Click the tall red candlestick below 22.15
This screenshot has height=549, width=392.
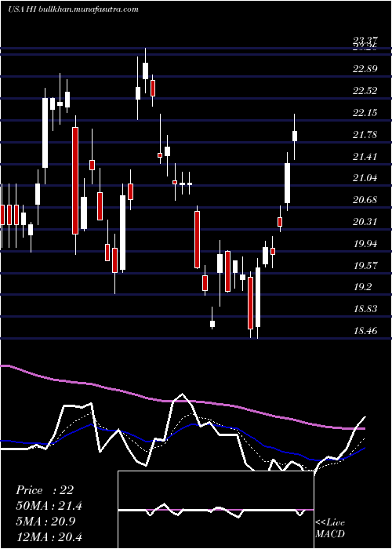click(75, 180)
